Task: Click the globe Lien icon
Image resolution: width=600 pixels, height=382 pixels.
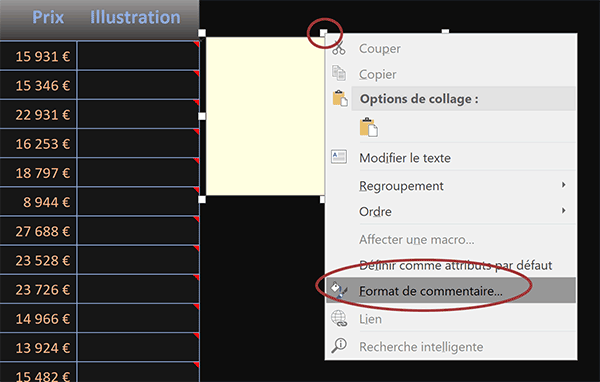Action: [339, 318]
